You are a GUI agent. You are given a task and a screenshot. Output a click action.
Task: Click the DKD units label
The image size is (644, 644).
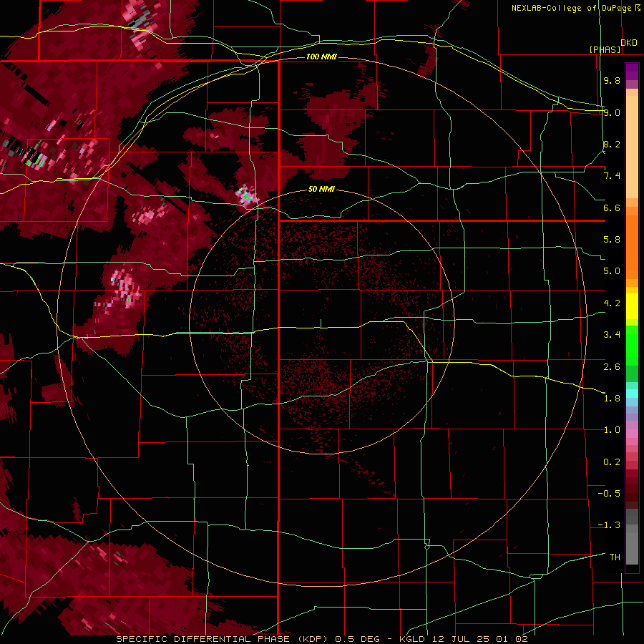[x=628, y=42]
